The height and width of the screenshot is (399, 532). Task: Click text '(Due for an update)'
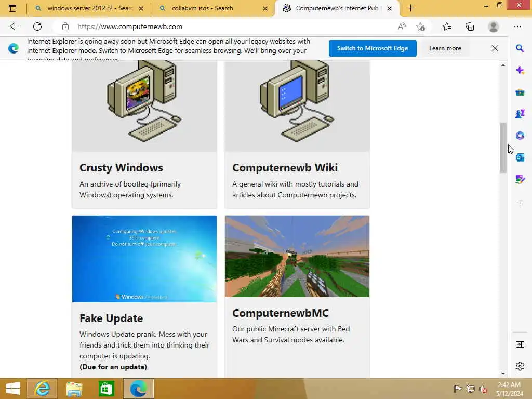113,367
